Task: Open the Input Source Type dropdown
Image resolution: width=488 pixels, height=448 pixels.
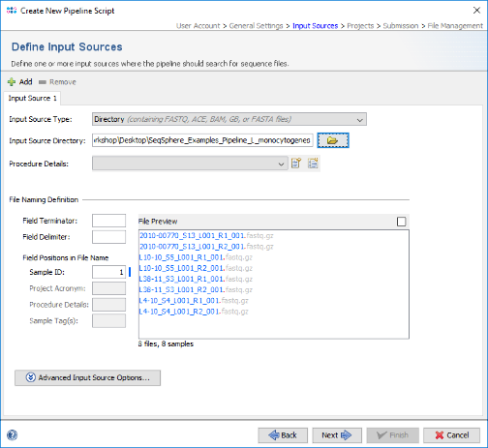Action: tap(229, 119)
